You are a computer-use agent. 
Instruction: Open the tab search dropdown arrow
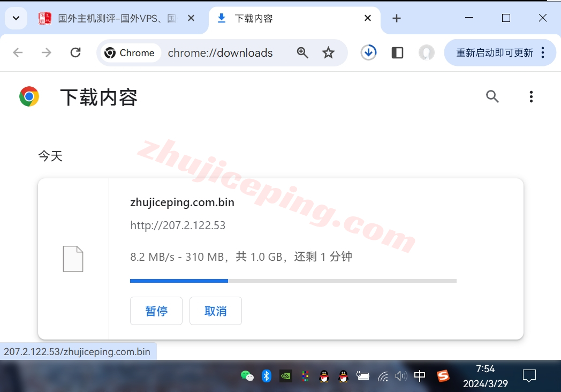(16, 18)
